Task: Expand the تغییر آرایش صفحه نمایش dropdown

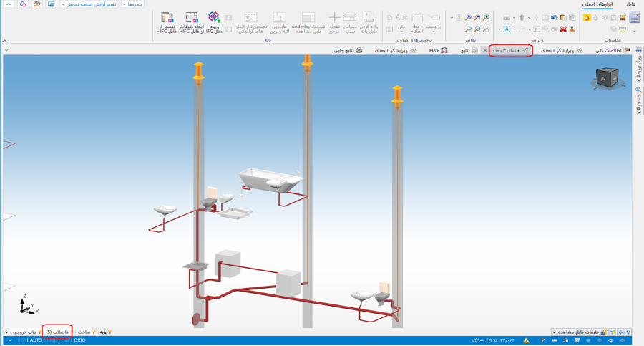Action: point(89,4)
